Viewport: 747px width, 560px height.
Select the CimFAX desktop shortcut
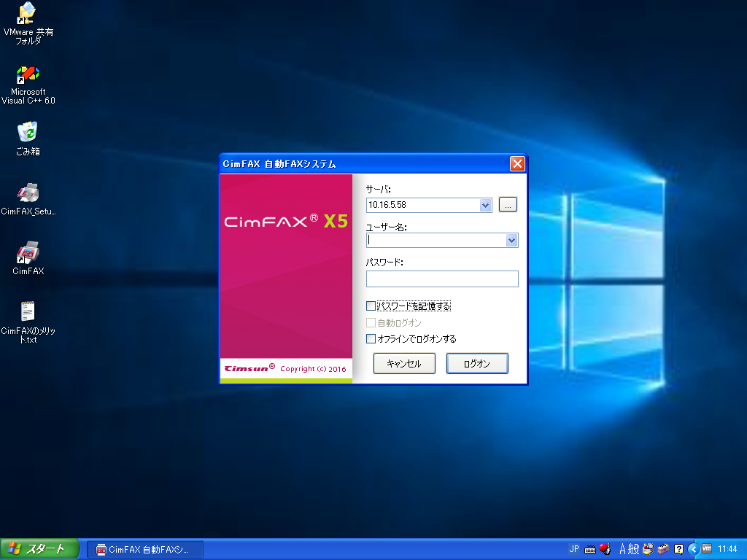(28, 258)
